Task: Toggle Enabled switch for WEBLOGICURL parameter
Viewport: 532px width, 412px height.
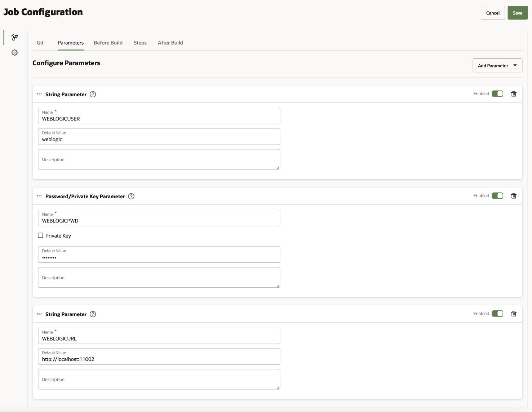Action: click(497, 314)
